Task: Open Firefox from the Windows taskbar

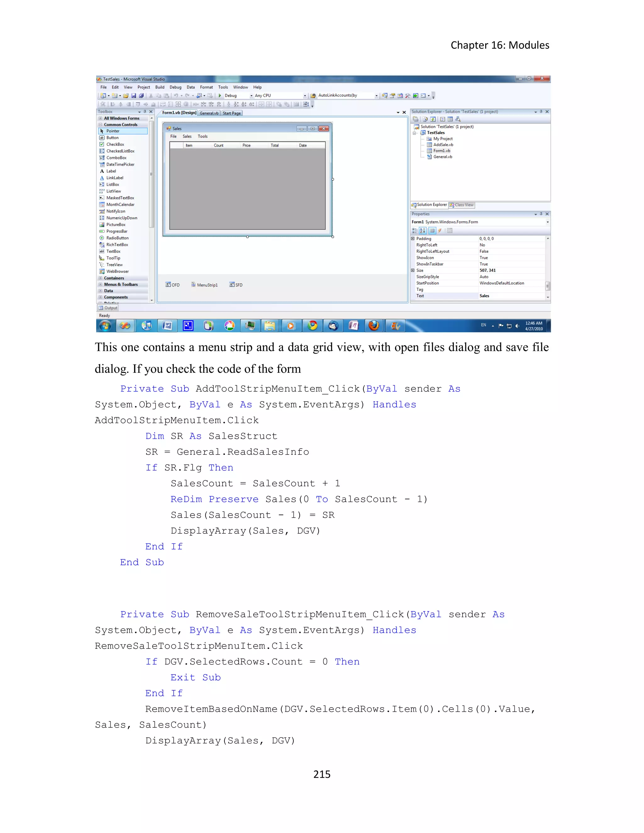Action: point(374,326)
